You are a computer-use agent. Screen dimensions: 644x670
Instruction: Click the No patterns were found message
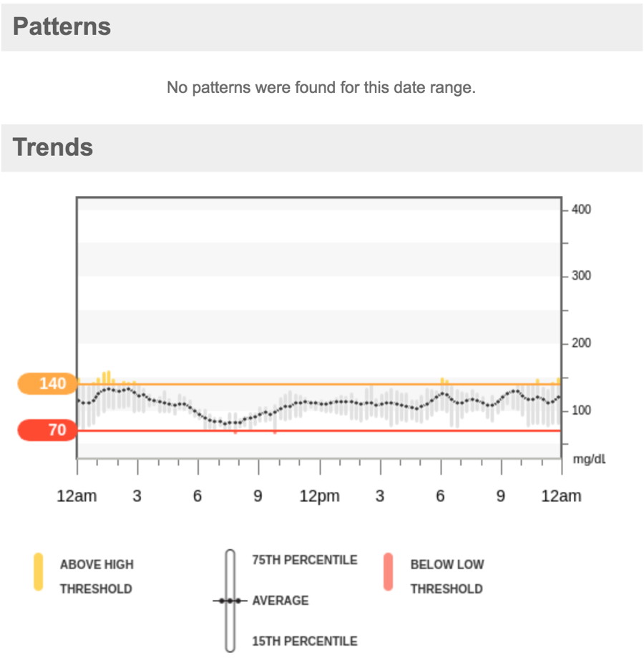click(321, 88)
